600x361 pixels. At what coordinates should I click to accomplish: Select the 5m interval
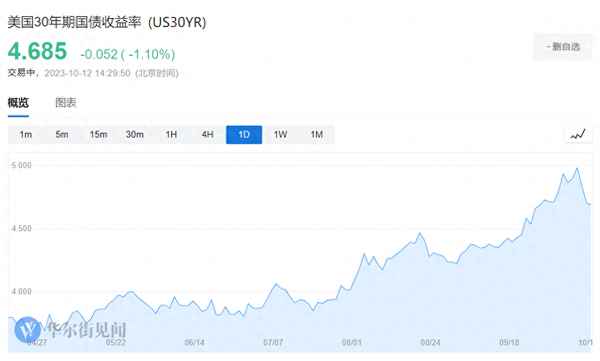tap(62, 135)
